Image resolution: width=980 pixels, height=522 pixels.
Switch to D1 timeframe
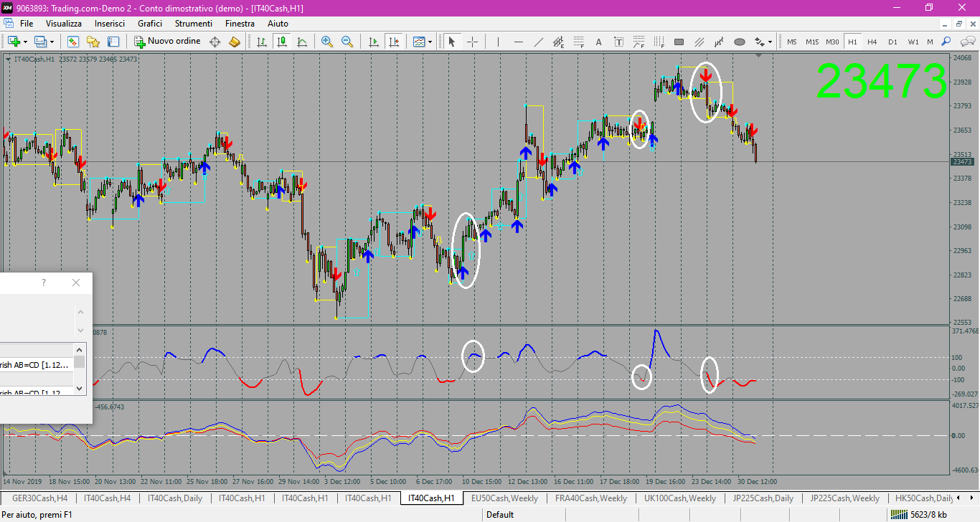[x=892, y=42]
